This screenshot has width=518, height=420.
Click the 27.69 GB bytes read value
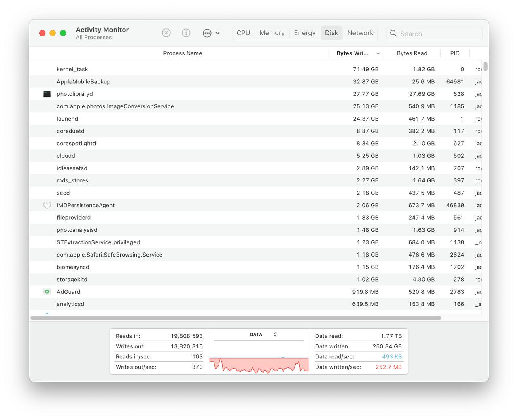click(422, 94)
